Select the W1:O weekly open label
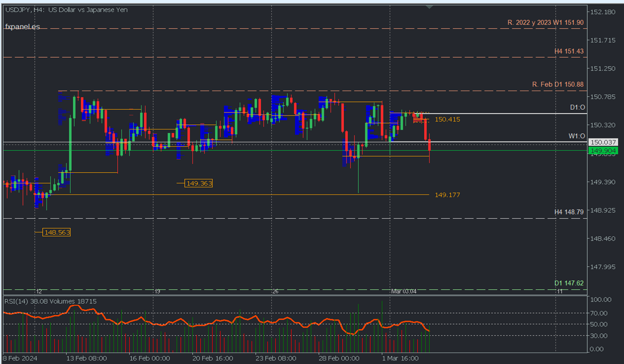This screenshot has width=624, height=364. [x=576, y=136]
